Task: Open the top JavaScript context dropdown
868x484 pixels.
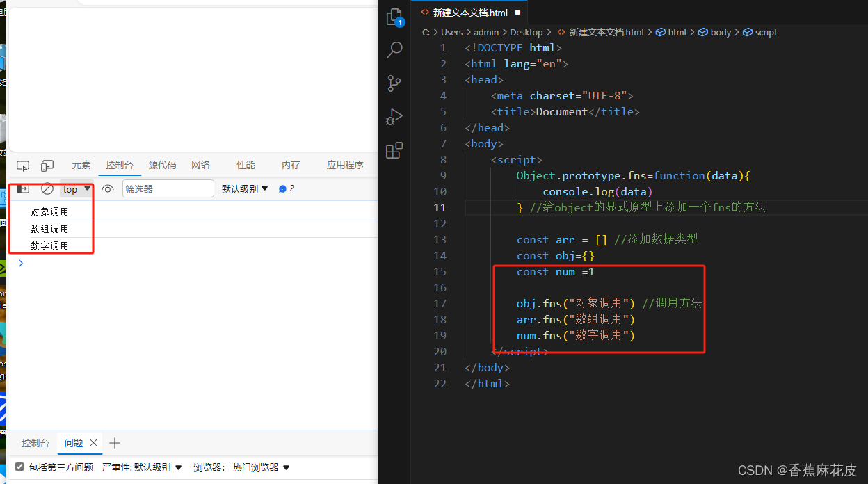Action: point(77,189)
